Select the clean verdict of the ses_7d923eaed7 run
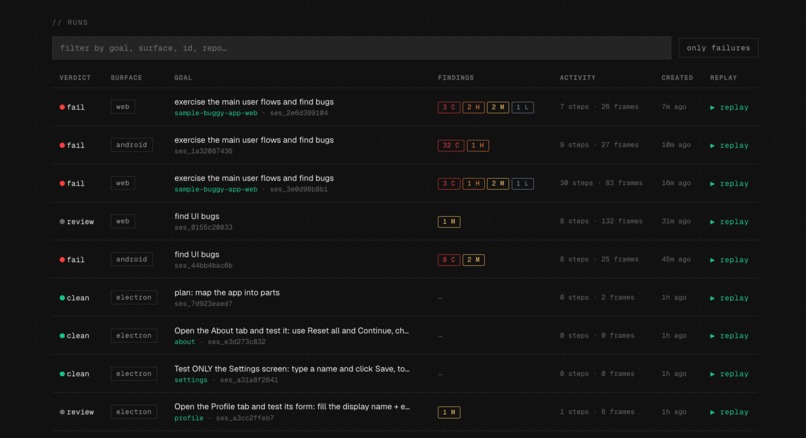 pos(75,298)
